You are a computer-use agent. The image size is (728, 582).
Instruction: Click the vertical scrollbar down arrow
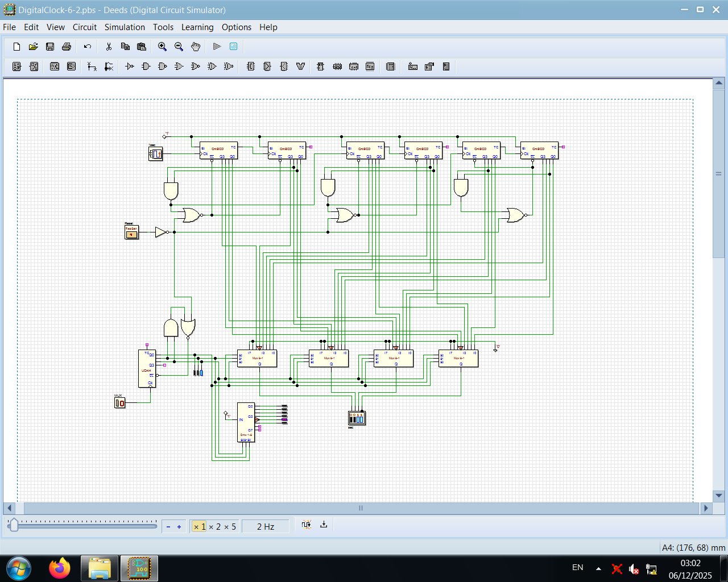tap(718, 496)
